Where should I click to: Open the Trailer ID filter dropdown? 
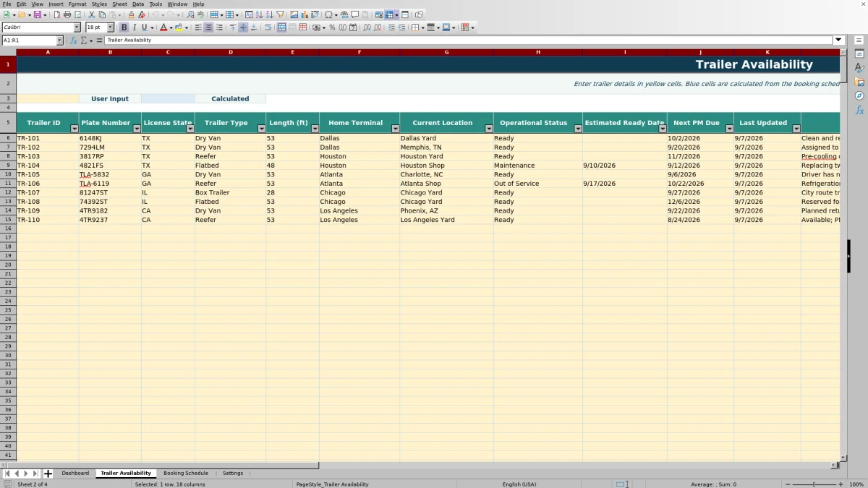pos(74,129)
